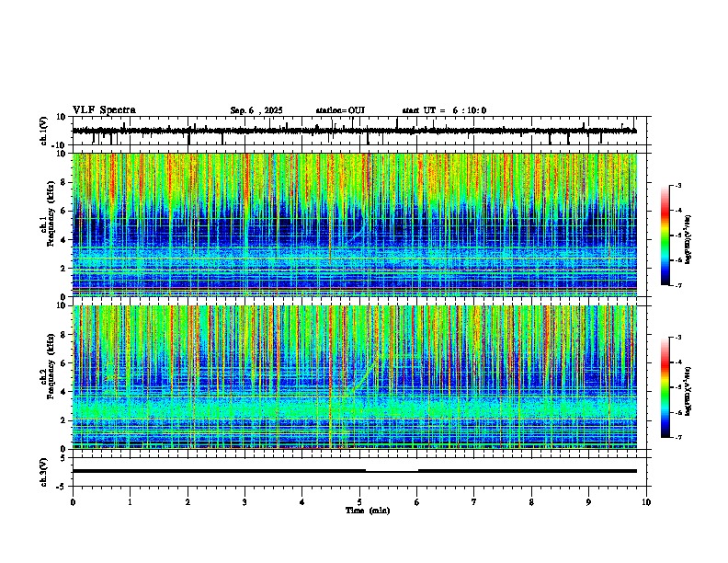Image resolution: width=728 pixels, height=563 pixels.
Task: Click the ch.1 voltage waveform trace
Action: [x=354, y=131]
